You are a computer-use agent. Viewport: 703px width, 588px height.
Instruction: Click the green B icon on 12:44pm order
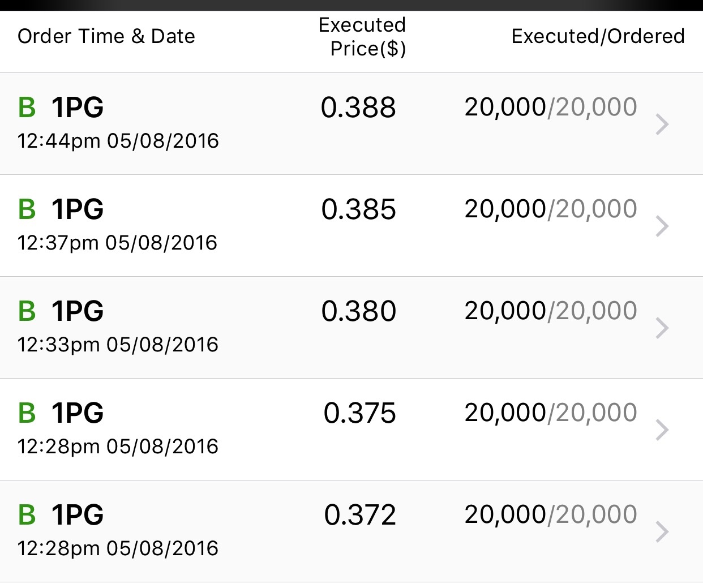27,108
